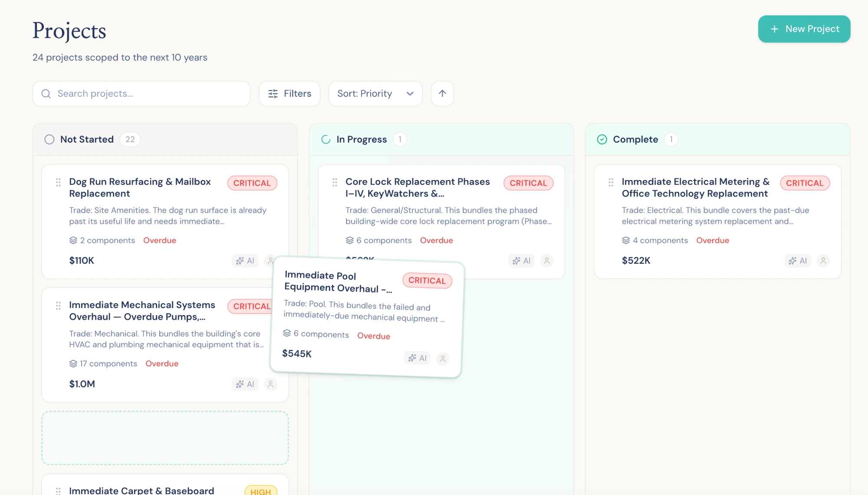Screen dimensions: 868x495
Task: Click the 2 components label
Action: [102, 240]
